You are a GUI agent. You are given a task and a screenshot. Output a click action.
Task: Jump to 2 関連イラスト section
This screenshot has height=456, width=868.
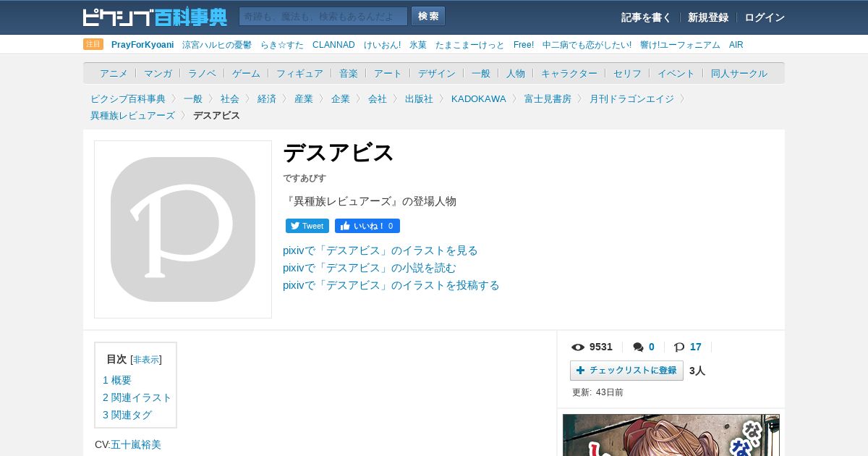coord(137,397)
